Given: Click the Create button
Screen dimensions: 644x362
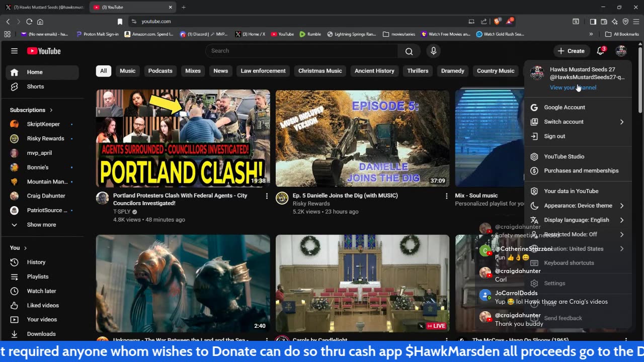Looking at the screenshot, I should [571, 51].
